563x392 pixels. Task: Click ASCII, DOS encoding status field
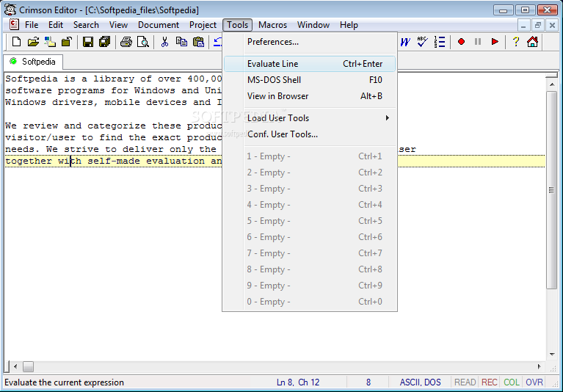pos(420,382)
